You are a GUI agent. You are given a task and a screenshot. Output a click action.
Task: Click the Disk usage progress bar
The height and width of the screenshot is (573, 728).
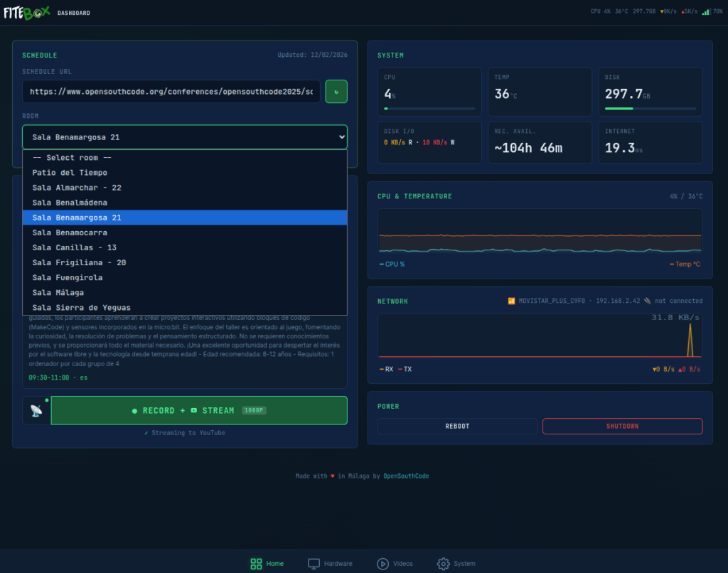click(650, 109)
